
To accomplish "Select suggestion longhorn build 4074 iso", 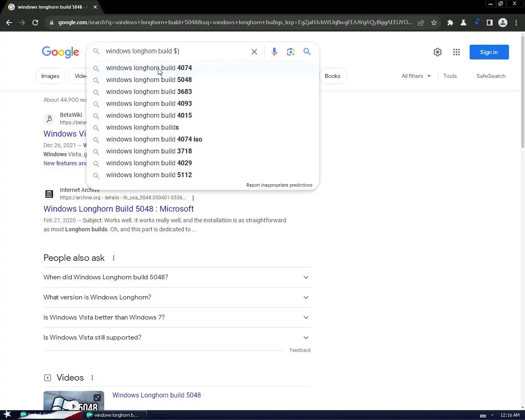I will pyautogui.click(x=203, y=139).
